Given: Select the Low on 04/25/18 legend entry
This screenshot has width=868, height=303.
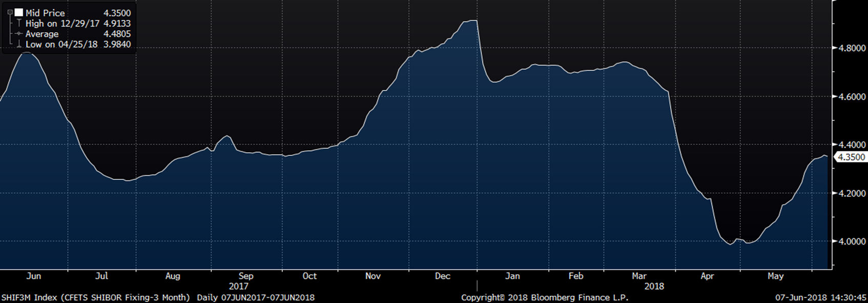Looking at the screenshot, I should tap(61, 45).
